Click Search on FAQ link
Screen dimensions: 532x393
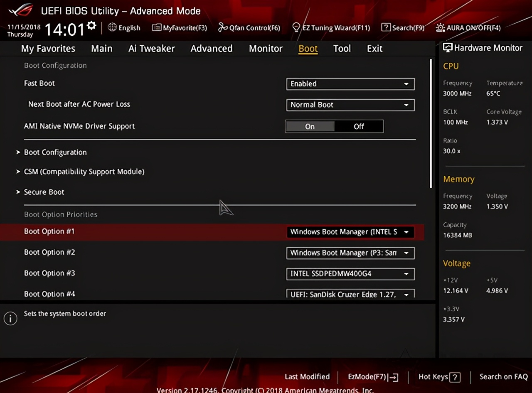tap(503, 377)
